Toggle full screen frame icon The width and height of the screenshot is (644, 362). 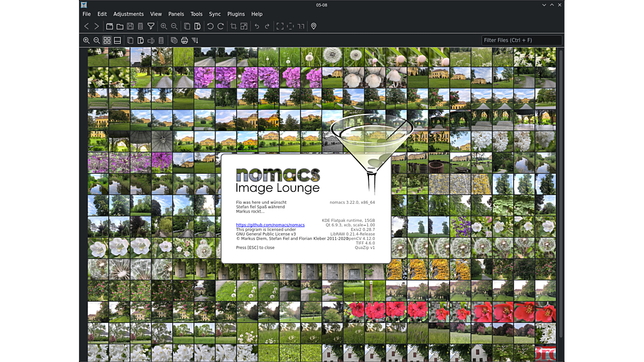(x=280, y=26)
